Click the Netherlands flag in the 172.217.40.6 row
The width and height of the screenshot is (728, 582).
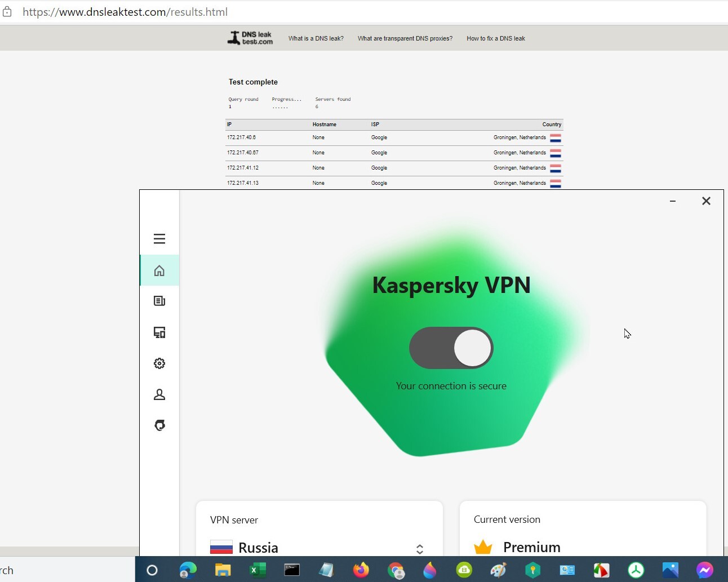click(556, 137)
